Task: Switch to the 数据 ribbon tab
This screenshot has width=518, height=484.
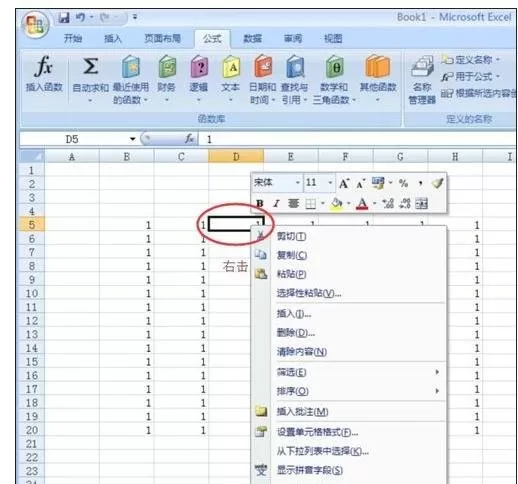Action: (252, 38)
